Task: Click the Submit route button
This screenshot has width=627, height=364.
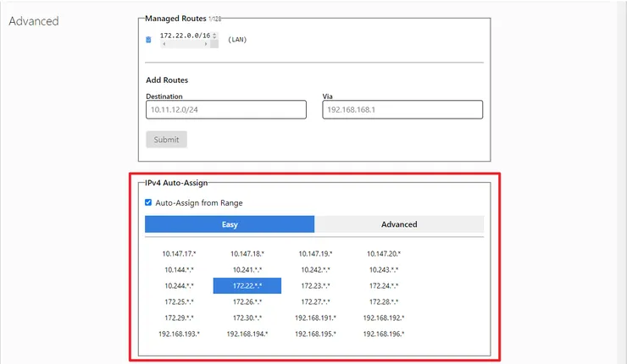Action: (166, 140)
